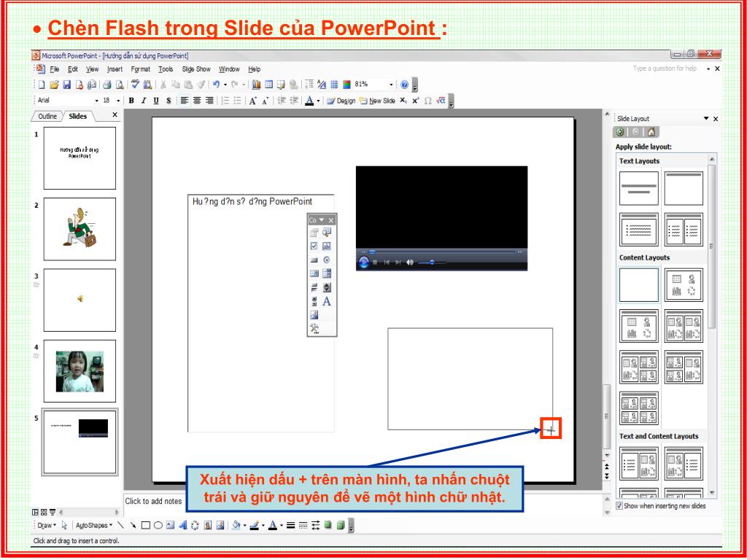The width and height of the screenshot is (747, 560).
Task: Run the spelling check icon
Action: [x=135, y=85]
